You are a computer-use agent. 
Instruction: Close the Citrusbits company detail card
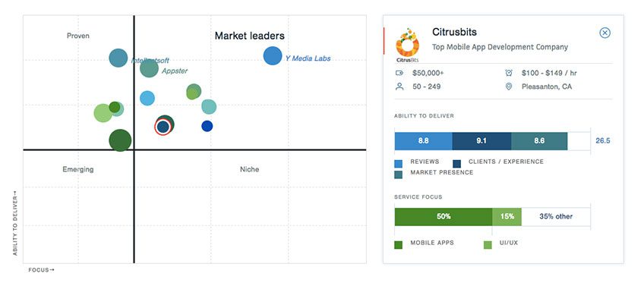click(x=605, y=33)
